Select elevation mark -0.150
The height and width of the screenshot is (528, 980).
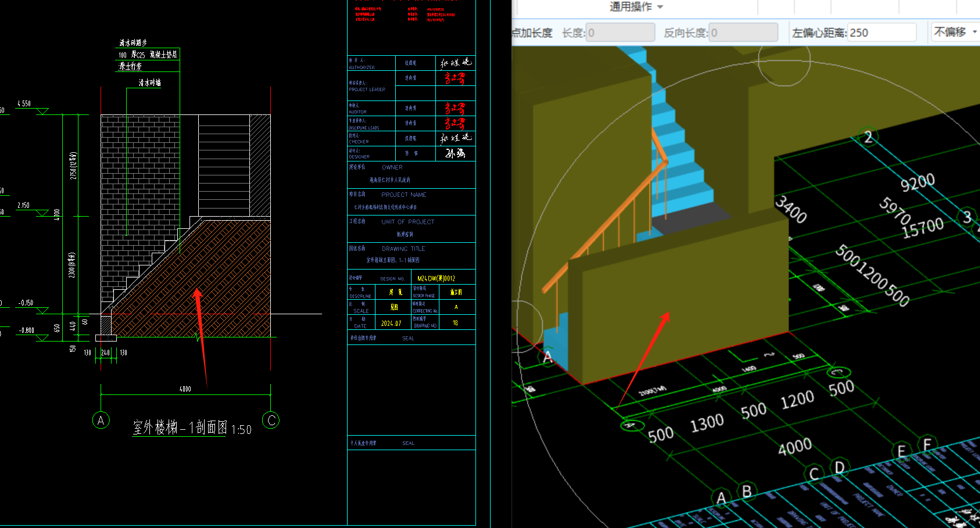[x=26, y=303]
